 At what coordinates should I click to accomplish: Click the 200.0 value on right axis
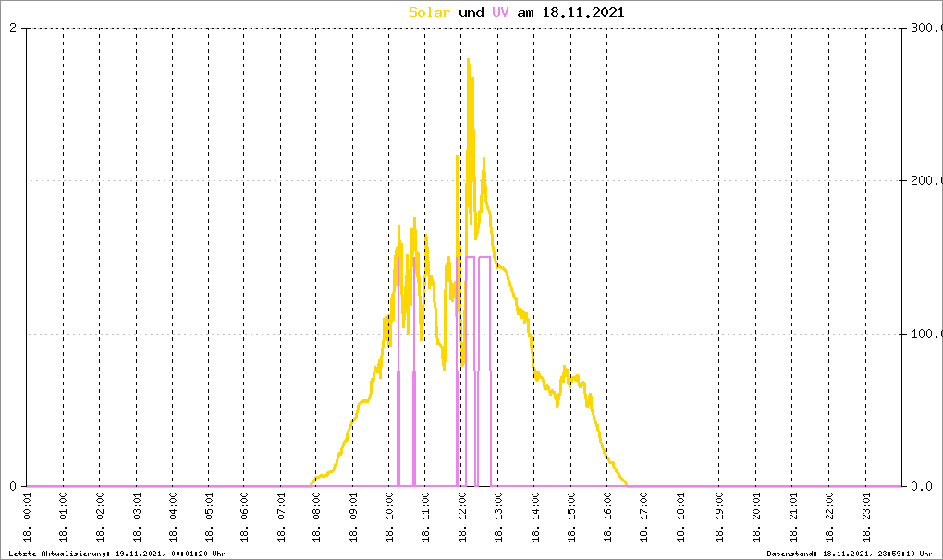click(924, 181)
